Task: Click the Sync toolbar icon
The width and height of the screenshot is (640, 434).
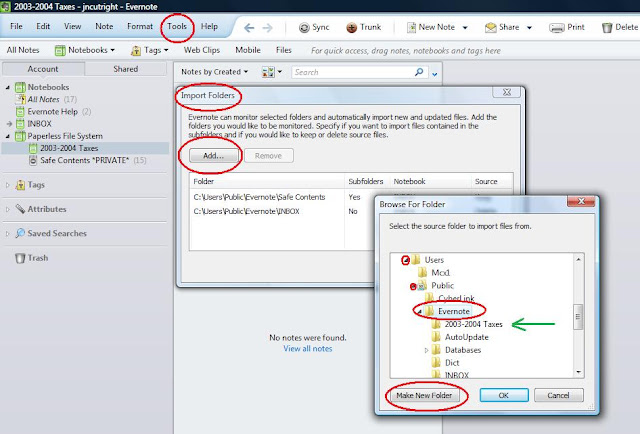Action: pyautogui.click(x=304, y=27)
